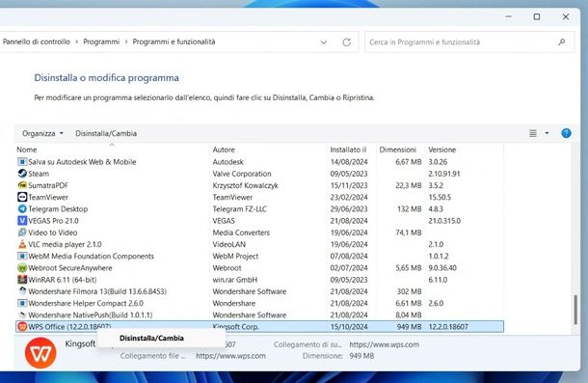Select Wondershare Helper Compact 2.6.0 entry

coord(86,303)
